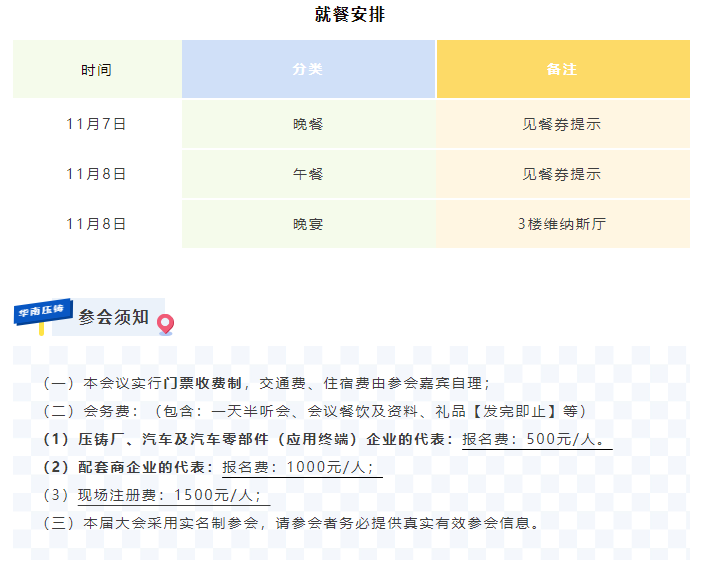Viewport: 702px width, 571px height.
Task: Click the 华南压铸 blue flag badge
Action: [42, 312]
